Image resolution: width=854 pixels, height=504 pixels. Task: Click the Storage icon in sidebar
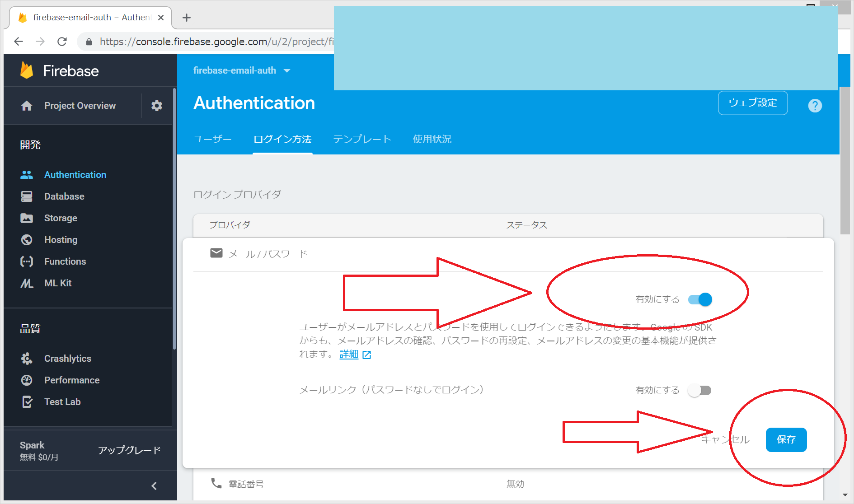click(27, 218)
